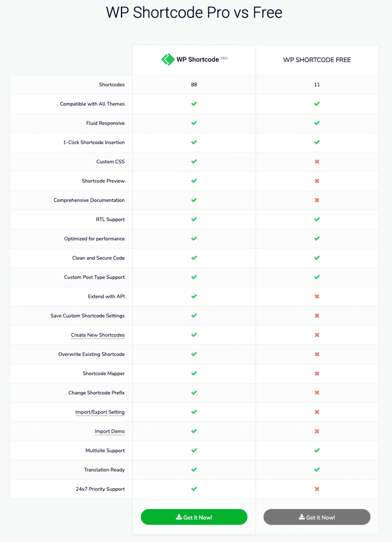Click the gray Get it Now button
The width and height of the screenshot is (392, 542).
click(316, 517)
